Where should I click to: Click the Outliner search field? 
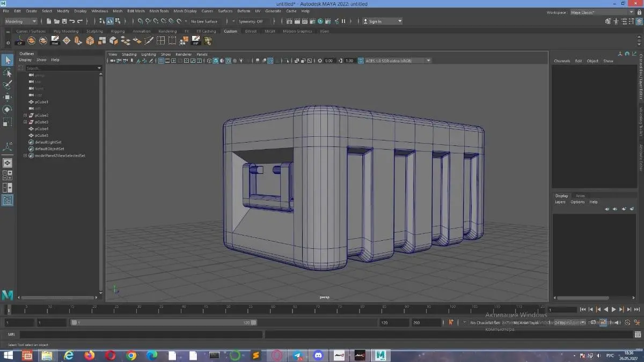click(x=60, y=68)
